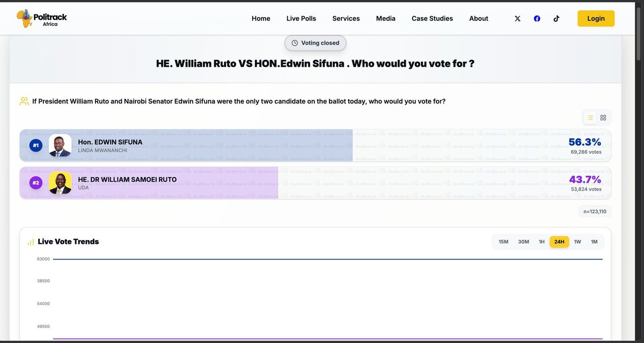Click the blue Sifuna vote progress bar
Viewport: 644px width, 343px height.
(186, 145)
